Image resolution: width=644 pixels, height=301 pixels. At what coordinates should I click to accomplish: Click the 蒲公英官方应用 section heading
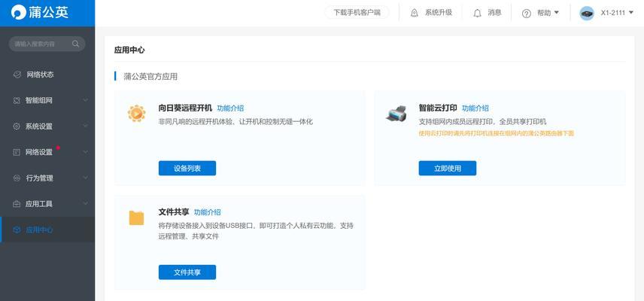pyautogui.click(x=150, y=77)
